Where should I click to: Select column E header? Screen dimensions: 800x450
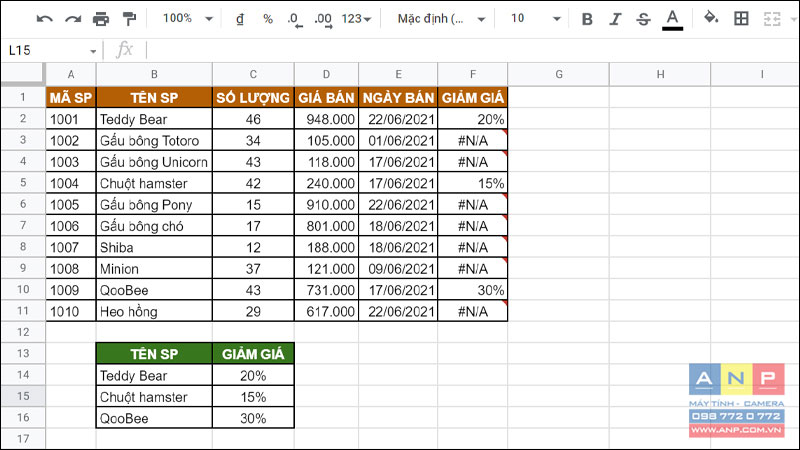[x=398, y=74]
